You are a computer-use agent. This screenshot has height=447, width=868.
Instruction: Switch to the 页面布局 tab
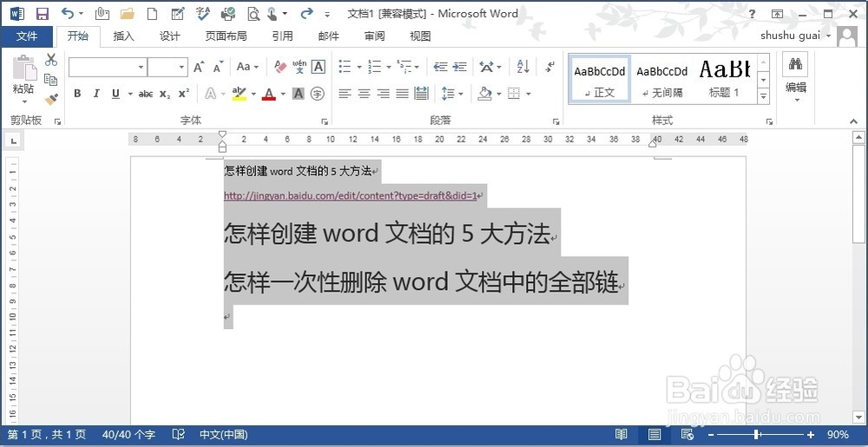pyautogui.click(x=226, y=36)
